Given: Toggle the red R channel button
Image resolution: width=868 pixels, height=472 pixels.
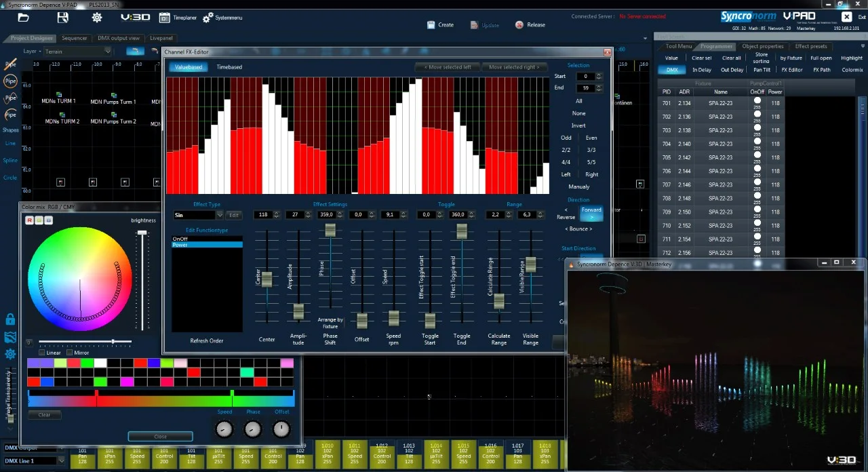Looking at the screenshot, I should [30, 220].
